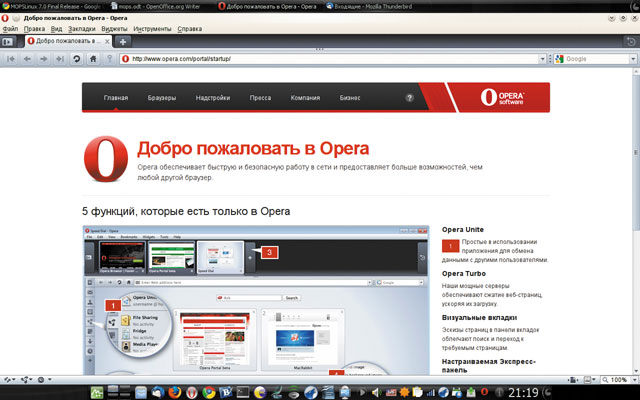Toggle the Opera side panel button
The height and width of the screenshot is (400, 640).
(x=7, y=42)
